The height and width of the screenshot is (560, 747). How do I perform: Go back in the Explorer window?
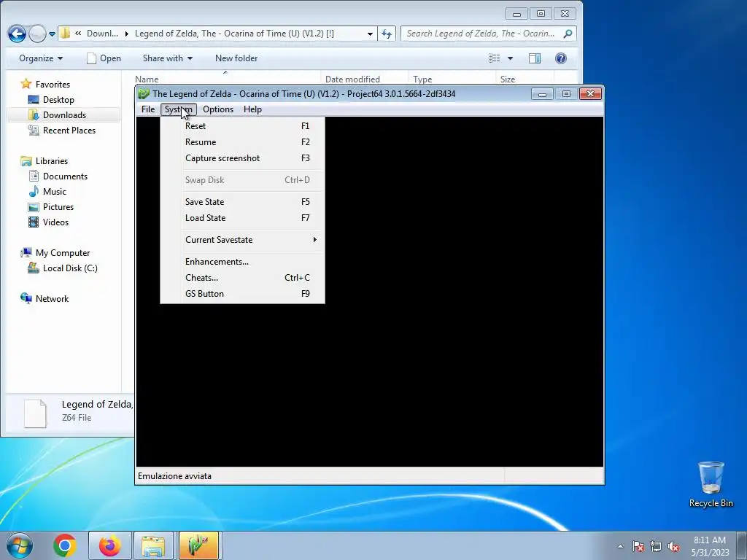[x=18, y=34]
